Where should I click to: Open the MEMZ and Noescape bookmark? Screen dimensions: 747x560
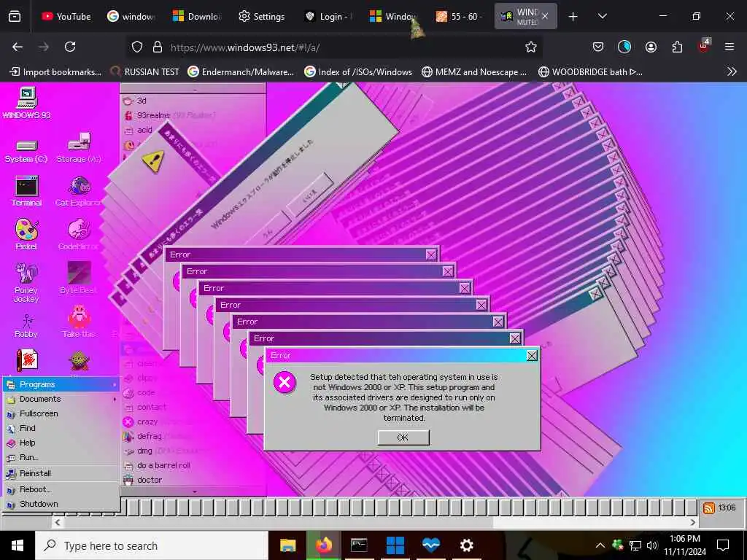coord(474,72)
